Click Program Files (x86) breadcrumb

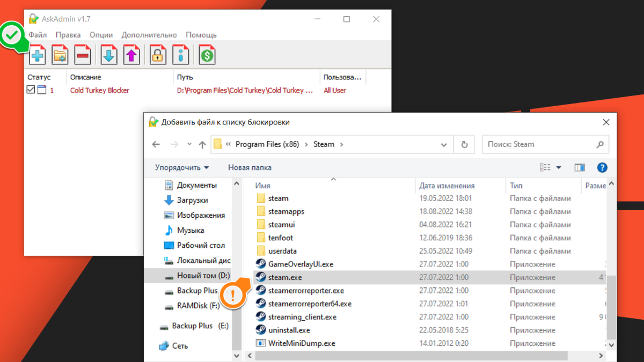click(267, 144)
